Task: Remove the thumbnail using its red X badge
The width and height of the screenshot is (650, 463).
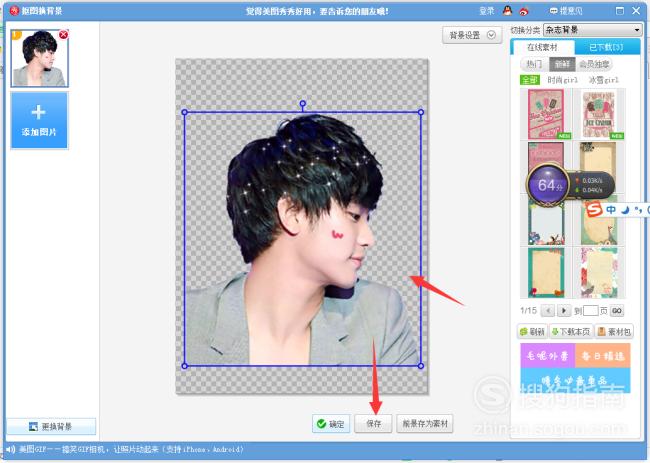Action: pyautogui.click(x=63, y=35)
